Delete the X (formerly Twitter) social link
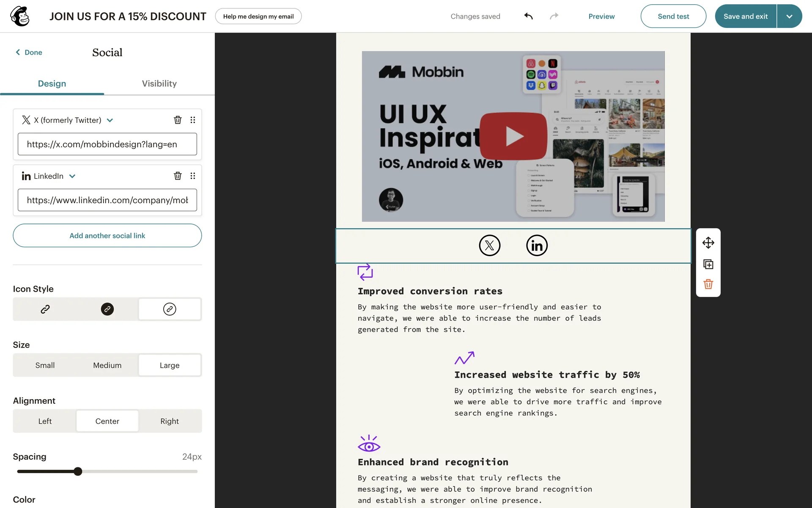Image resolution: width=812 pixels, height=508 pixels. [x=178, y=120]
